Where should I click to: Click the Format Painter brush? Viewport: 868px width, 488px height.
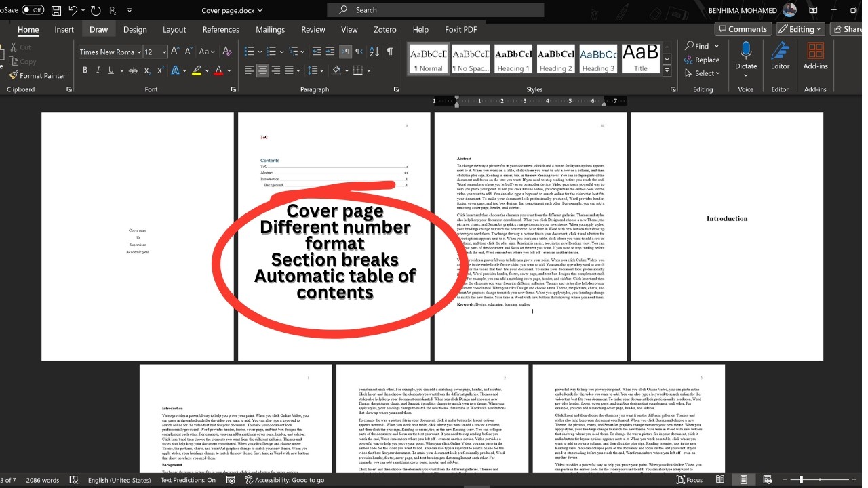point(37,75)
